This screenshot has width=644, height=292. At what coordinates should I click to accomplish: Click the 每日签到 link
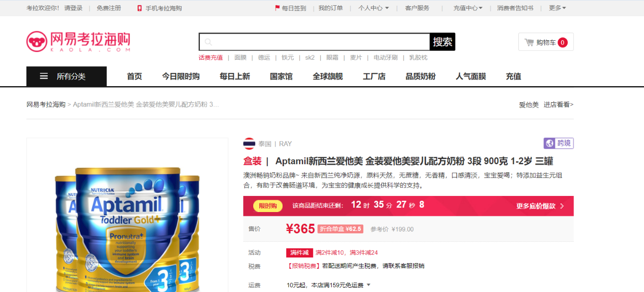coord(294,8)
